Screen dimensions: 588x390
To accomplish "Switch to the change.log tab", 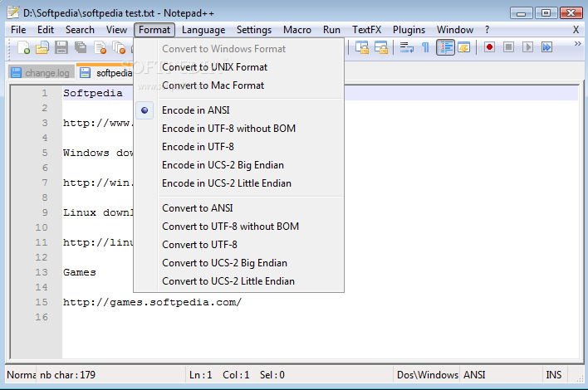I will pos(41,73).
